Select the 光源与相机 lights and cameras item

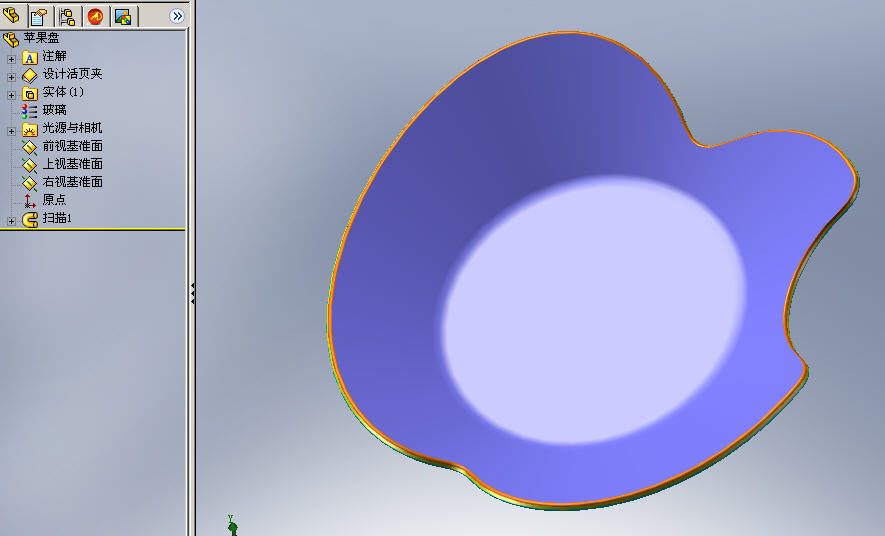coord(72,128)
